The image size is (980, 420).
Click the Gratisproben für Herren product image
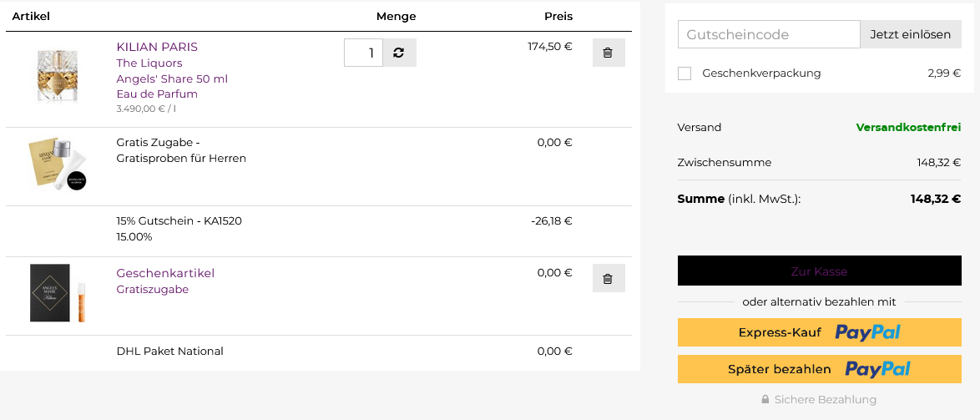click(x=58, y=164)
